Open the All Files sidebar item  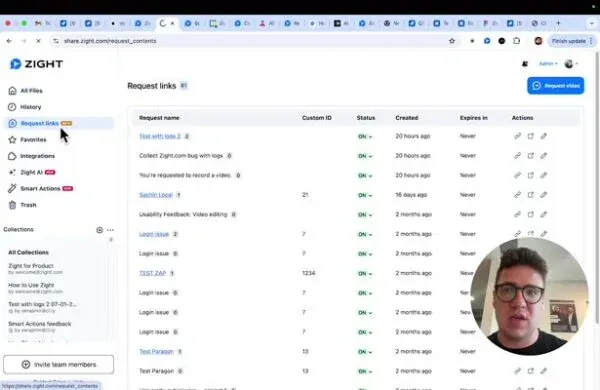(25, 91)
